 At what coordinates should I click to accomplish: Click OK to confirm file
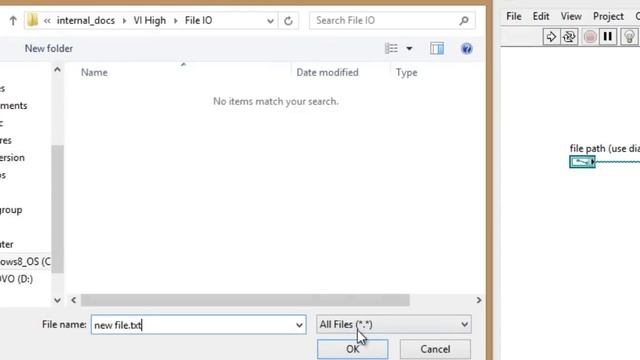(353, 349)
